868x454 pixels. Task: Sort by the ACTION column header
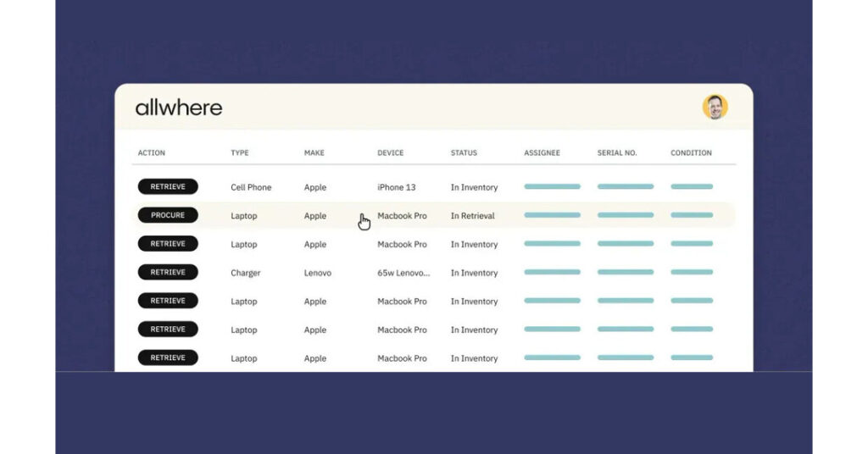[x=152, y=153]
